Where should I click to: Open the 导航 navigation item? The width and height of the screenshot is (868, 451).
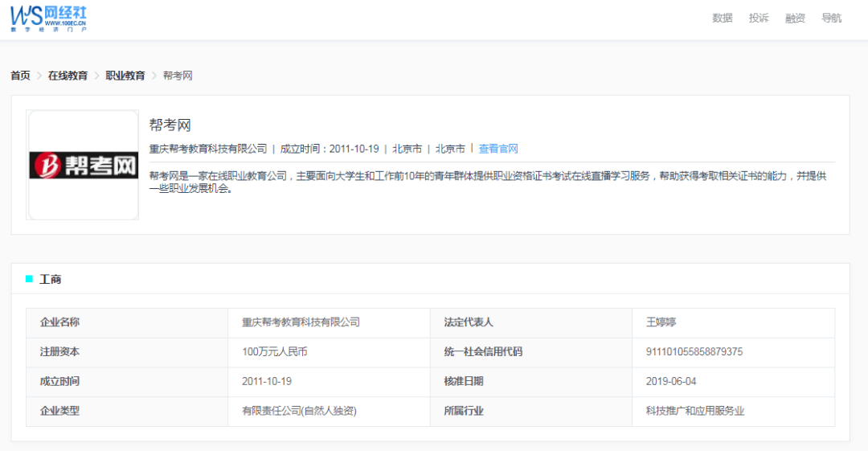click(x=832, y=18)
